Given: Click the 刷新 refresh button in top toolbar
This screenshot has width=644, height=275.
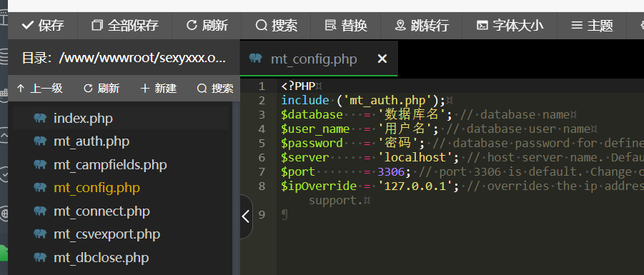Looking at the screenshot, I should pos(207,26).
